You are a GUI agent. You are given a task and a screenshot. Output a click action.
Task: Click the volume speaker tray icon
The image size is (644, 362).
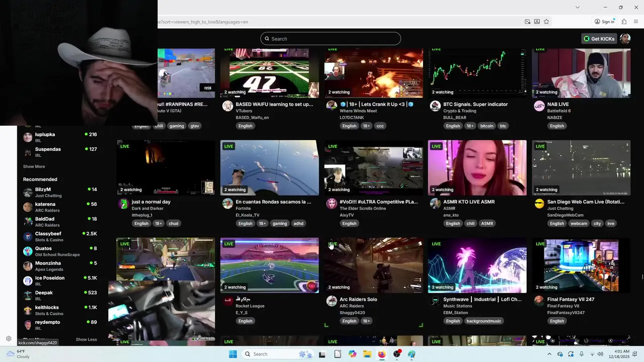coord(600,354)
